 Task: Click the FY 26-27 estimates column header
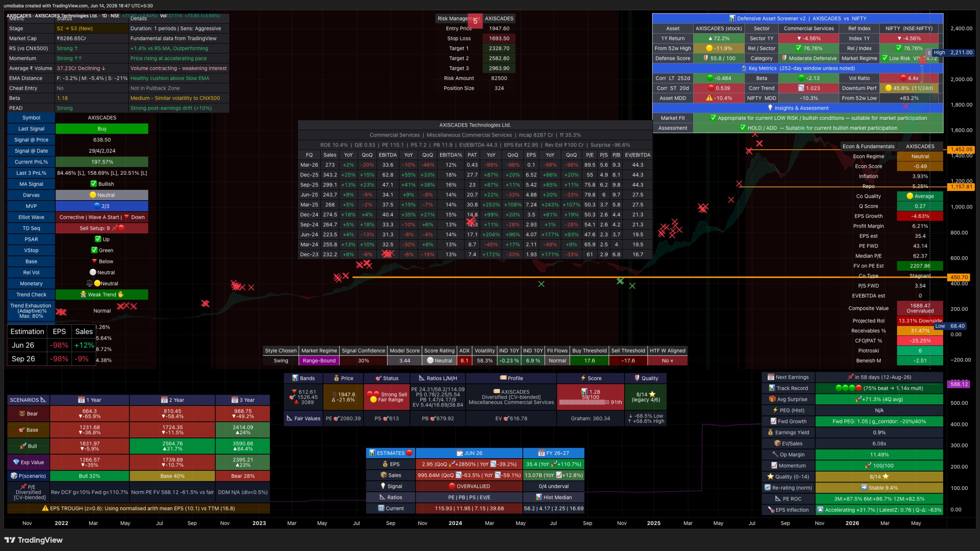(x=554, y=453)
